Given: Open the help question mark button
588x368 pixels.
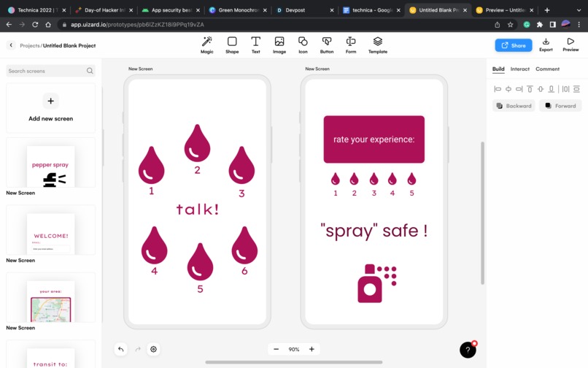Looking at the screenshot, I should [x=468, y=350].
